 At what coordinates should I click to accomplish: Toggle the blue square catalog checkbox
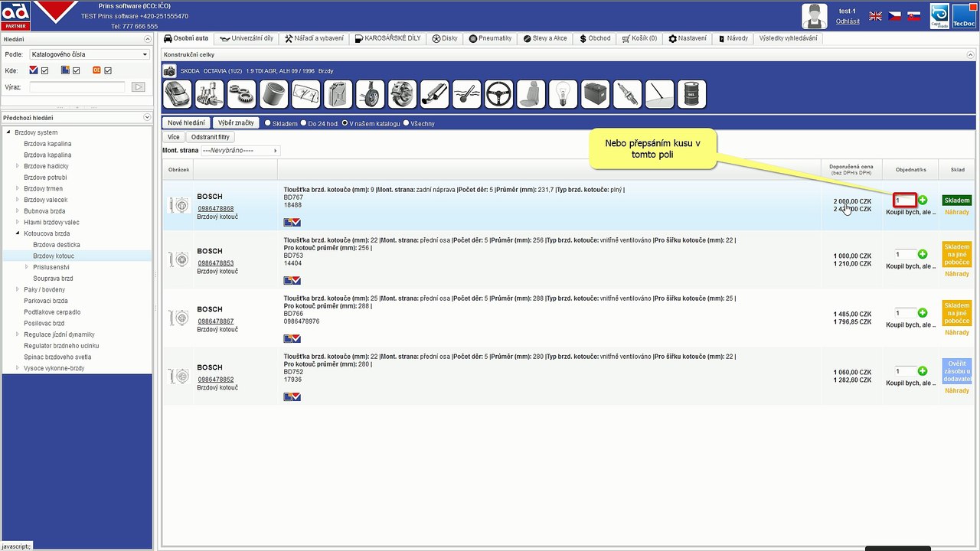click(77, 70)
